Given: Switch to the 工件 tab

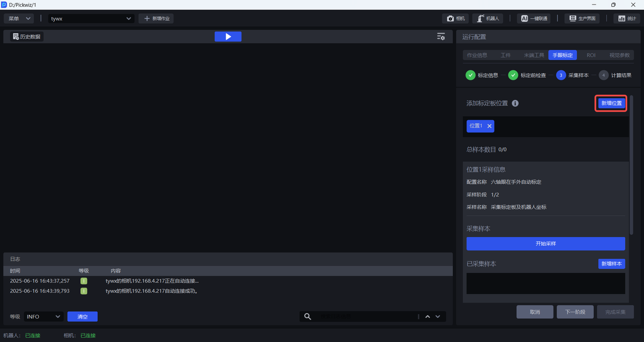Looking at the screenshot, I should [x=506, y=55].
